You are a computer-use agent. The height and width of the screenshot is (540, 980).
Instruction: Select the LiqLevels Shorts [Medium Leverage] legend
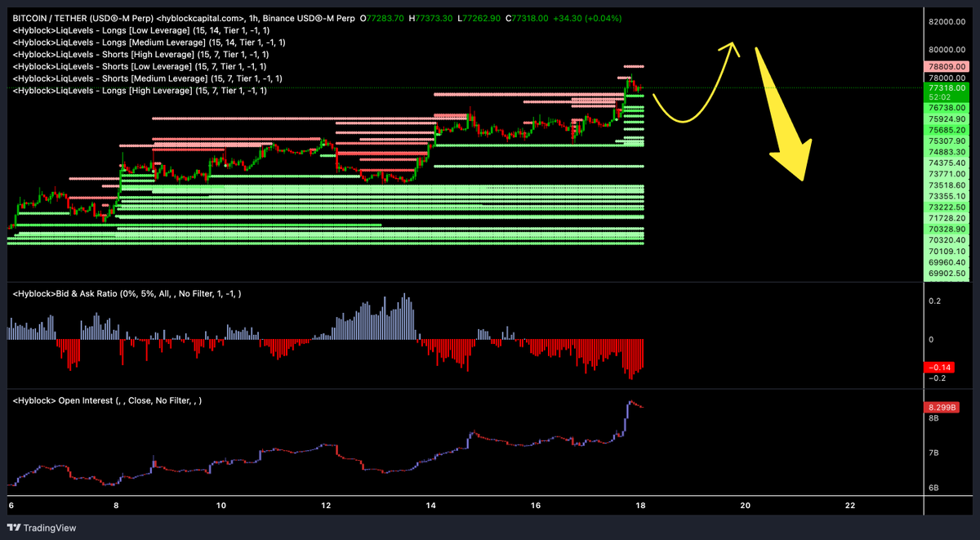(x=148, y=78)
